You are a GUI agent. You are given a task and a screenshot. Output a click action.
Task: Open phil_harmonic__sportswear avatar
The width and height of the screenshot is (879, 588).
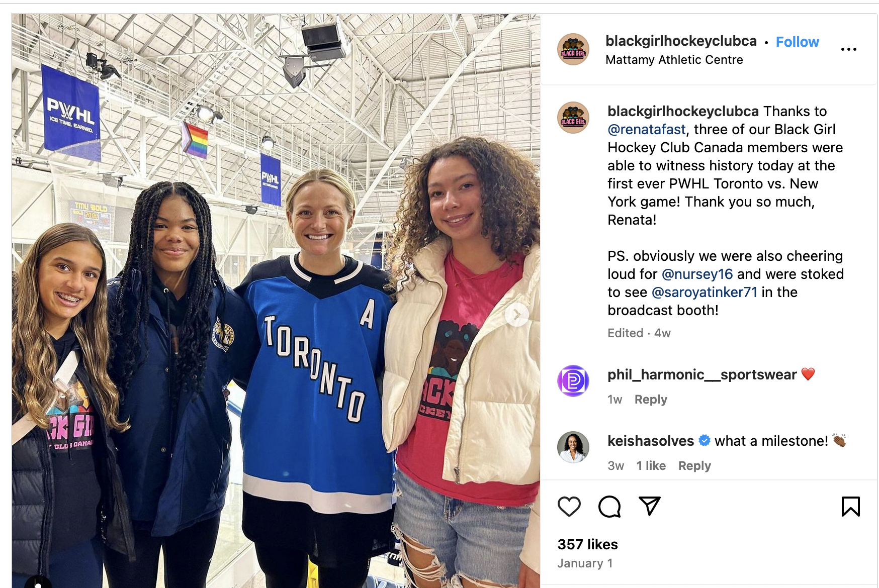pos(573,381)
